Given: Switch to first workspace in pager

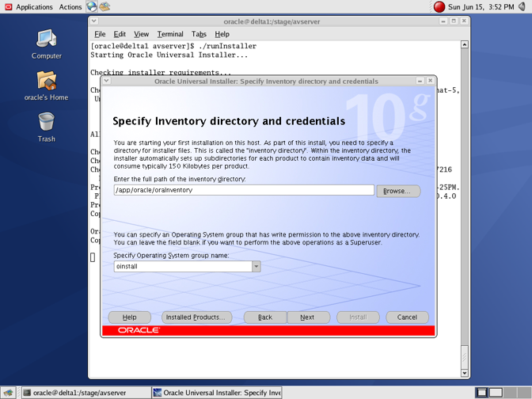Looking at the screenshot, I should coord(481,393).
